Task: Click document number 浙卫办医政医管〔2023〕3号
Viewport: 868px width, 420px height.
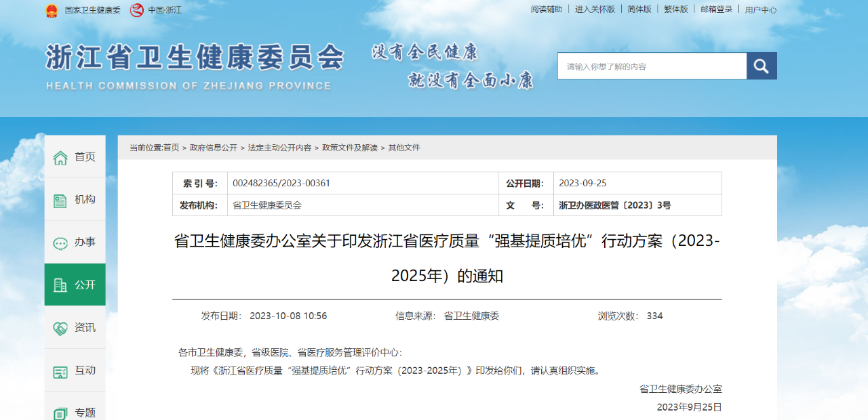Action: pos(615,205)
